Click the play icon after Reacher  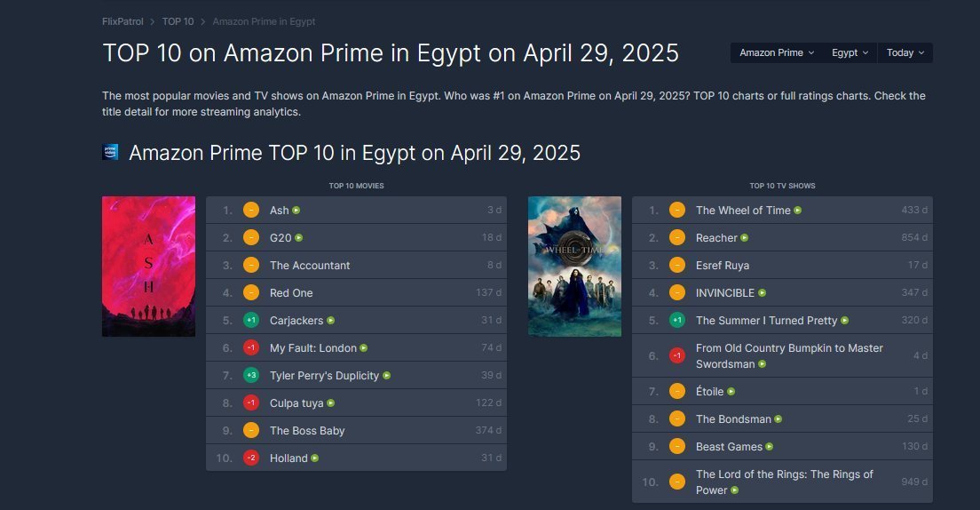(745, 238)
